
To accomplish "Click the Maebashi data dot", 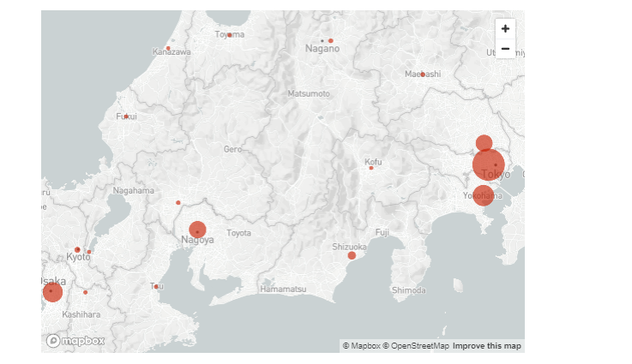I will click(x=423, y=75).
